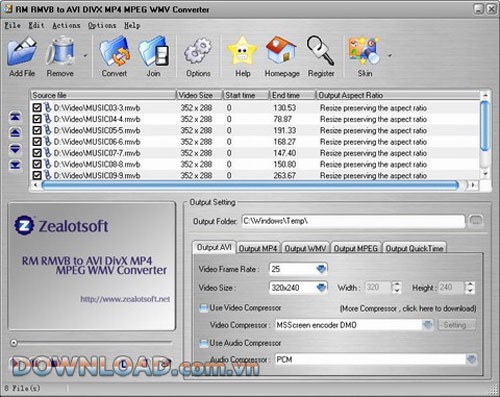The height and width of the screenshot is (397, 500).
Task: Select the Output AVI tab
Action: pos(214,247)
